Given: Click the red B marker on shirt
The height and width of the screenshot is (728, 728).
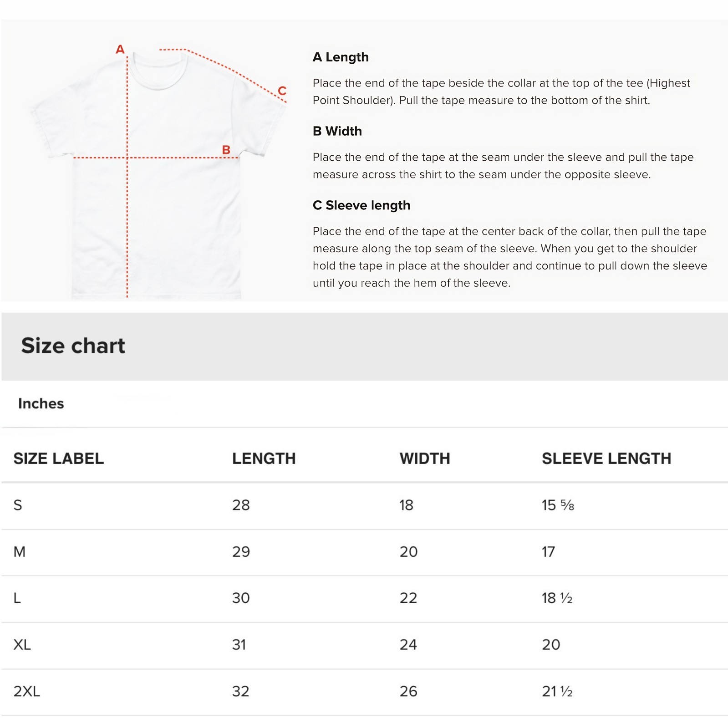Looking at the screenshot, I should pos(226,150).
